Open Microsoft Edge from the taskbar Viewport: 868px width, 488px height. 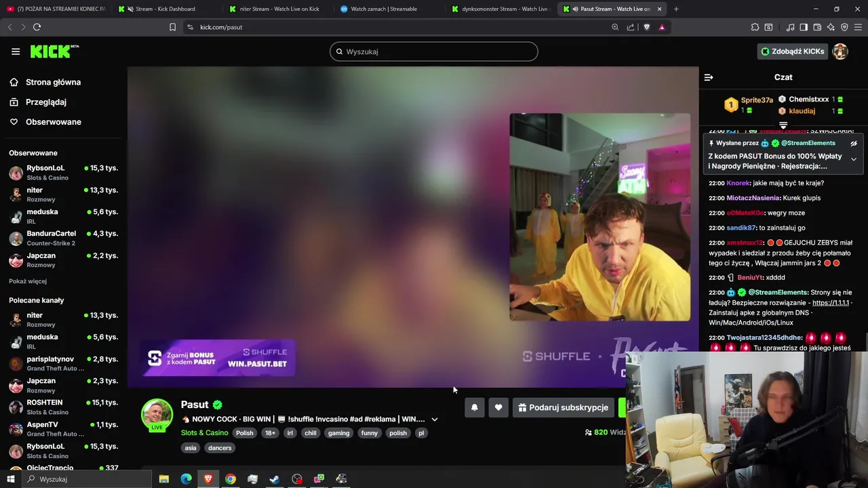point(186,479)
